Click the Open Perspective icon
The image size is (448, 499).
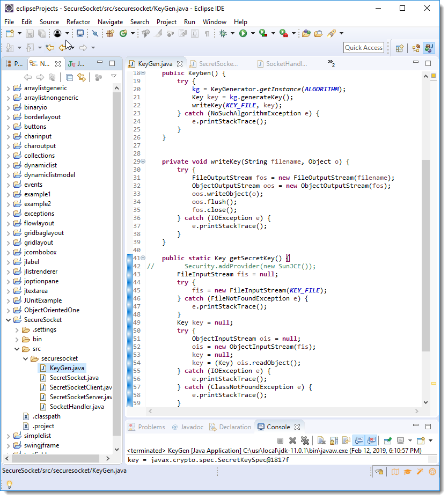400,48
